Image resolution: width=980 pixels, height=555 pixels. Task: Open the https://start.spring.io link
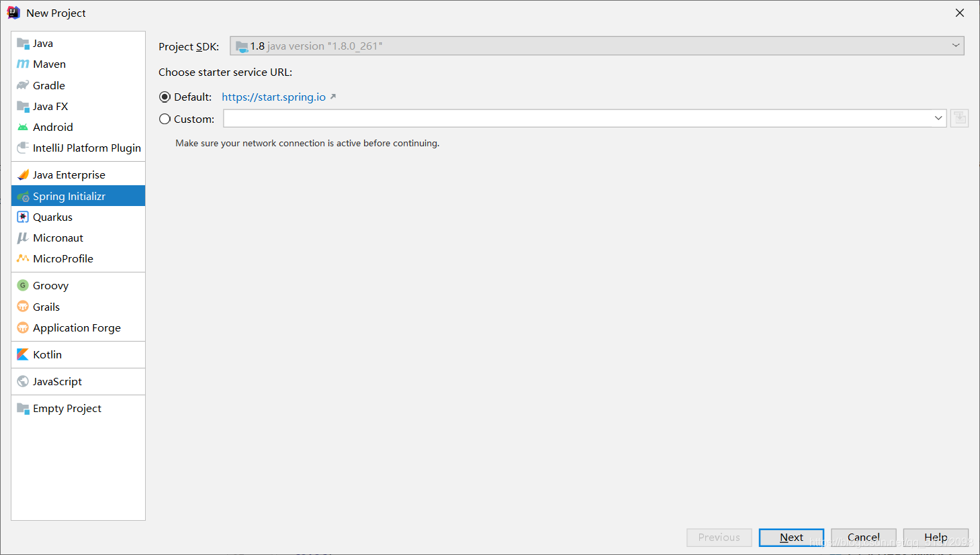[273, 97]
